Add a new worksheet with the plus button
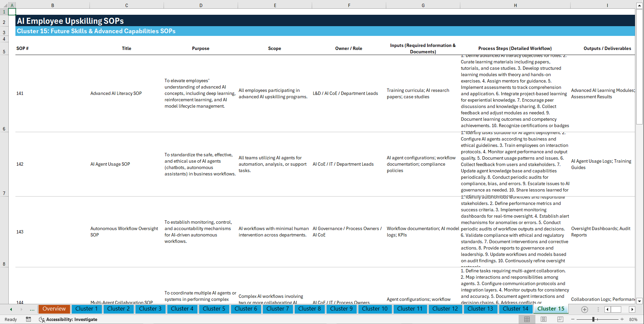This screenshot has height=324, width=644. pyautogui.click(x=585, y=309)
